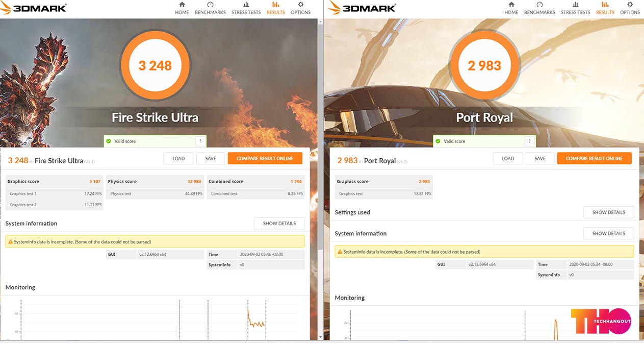The width and height of the screenshot is (644, 343).
Task: Select RESULTS in the Port Royal window
Action: [605, 8]
